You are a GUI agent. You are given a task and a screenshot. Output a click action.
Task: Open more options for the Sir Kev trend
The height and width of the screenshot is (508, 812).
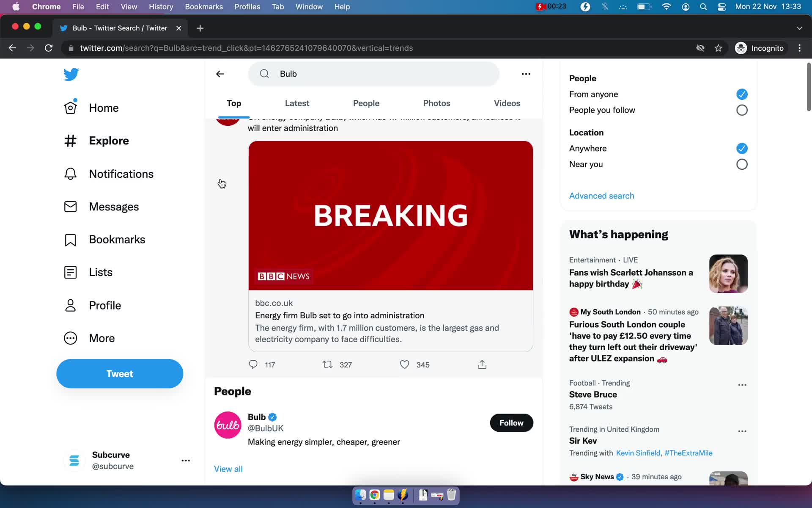click(x=742, y=431)
